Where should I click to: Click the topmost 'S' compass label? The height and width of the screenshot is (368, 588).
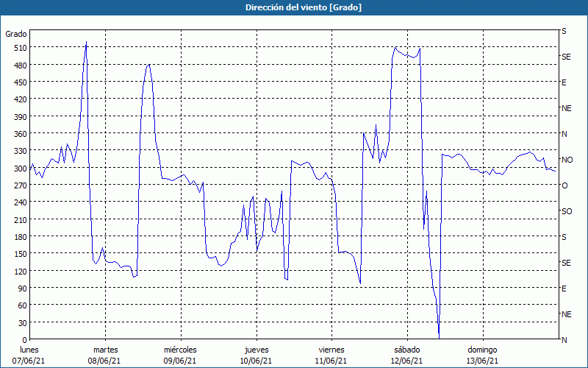[564, 31]
